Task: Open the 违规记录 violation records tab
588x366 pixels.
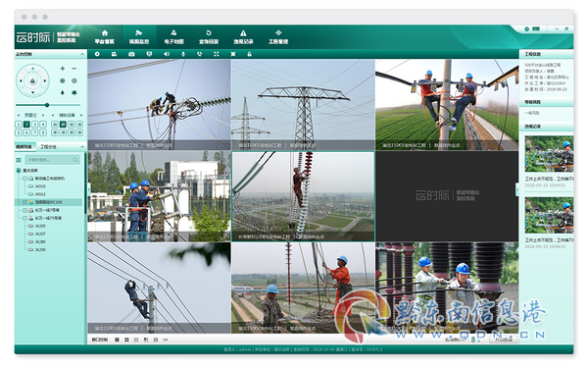Action: [243, 36]
